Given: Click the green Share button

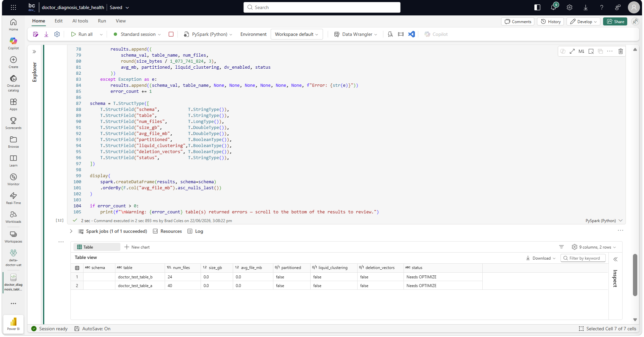Looking at the screenshot, I should coord(615,21).
